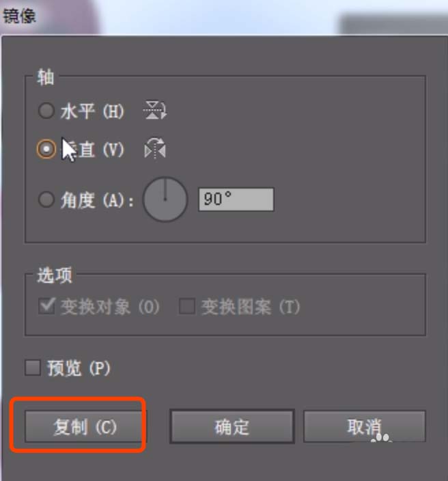Click the 轴 group heading
Viewport: 448px width, 481px height.
[x=46, y=77]
